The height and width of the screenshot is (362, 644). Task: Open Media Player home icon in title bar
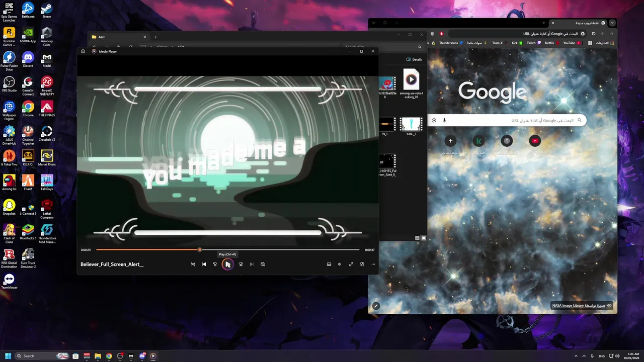pyautogui.click(x=83, y=51)
